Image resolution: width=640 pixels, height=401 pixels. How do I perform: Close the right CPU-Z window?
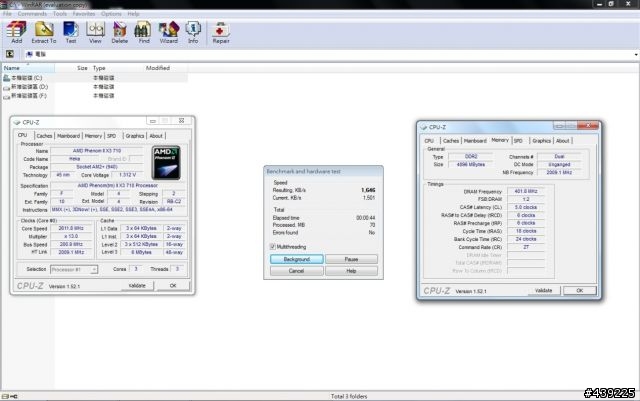point(588,126)
